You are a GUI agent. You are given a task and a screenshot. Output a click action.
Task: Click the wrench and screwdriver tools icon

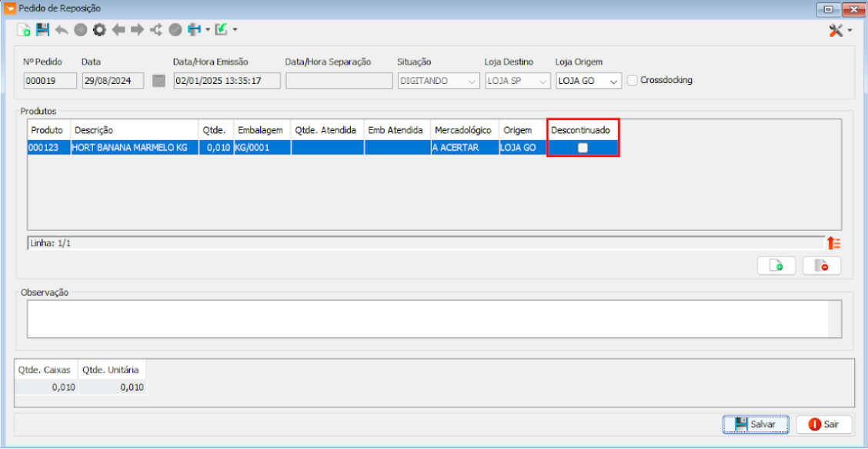(x=836, y=30)
